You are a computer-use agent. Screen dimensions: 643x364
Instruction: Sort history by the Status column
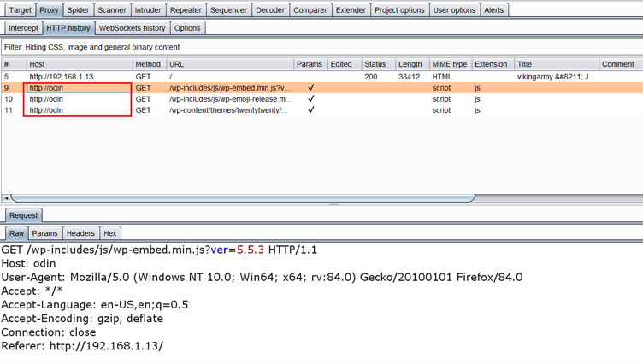pos(375,64)
